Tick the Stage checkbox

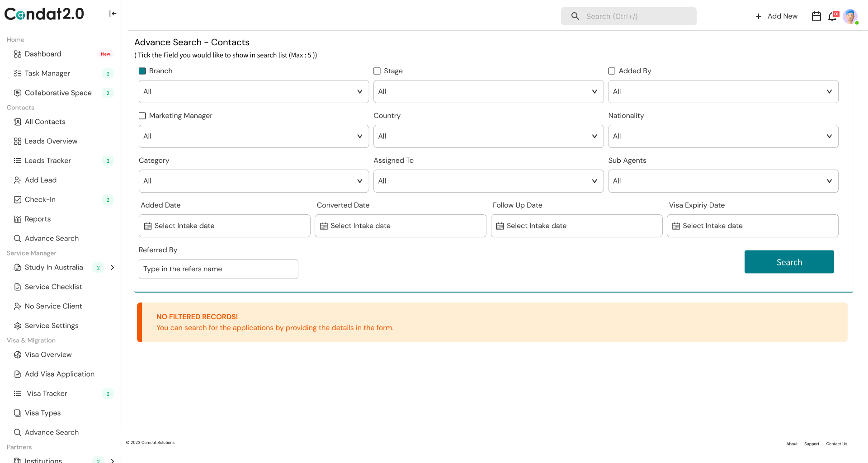(377, 71)
